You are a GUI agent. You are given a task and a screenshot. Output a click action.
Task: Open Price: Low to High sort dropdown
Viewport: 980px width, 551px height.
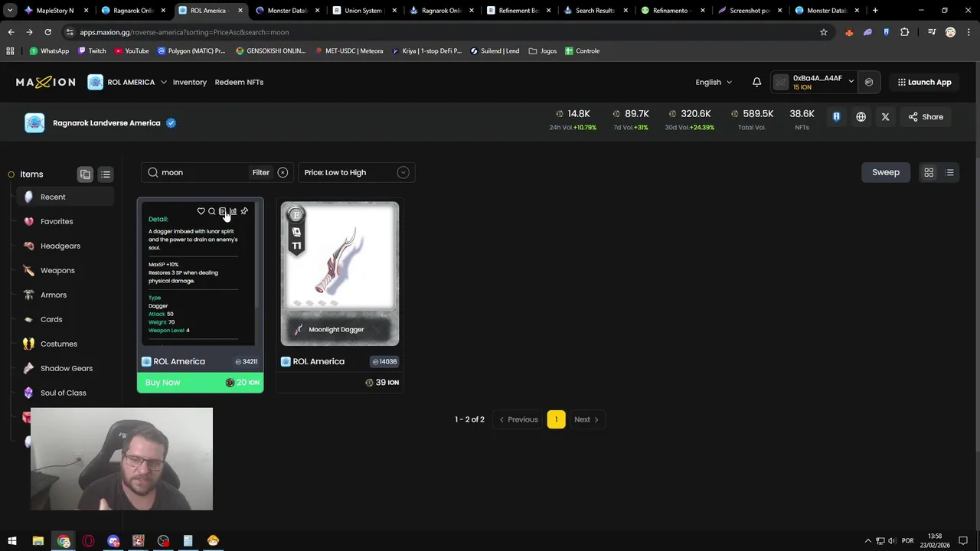point(356,172)
